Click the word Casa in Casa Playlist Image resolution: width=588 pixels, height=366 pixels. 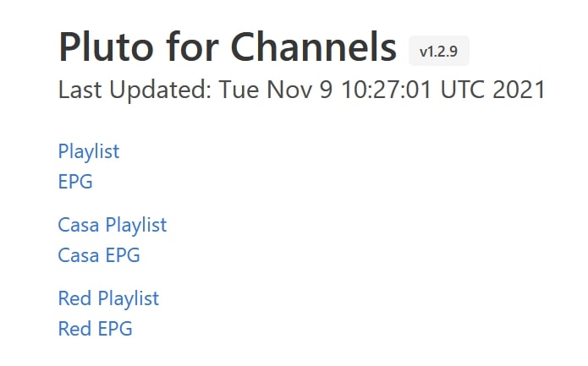[x=79, y=225]
